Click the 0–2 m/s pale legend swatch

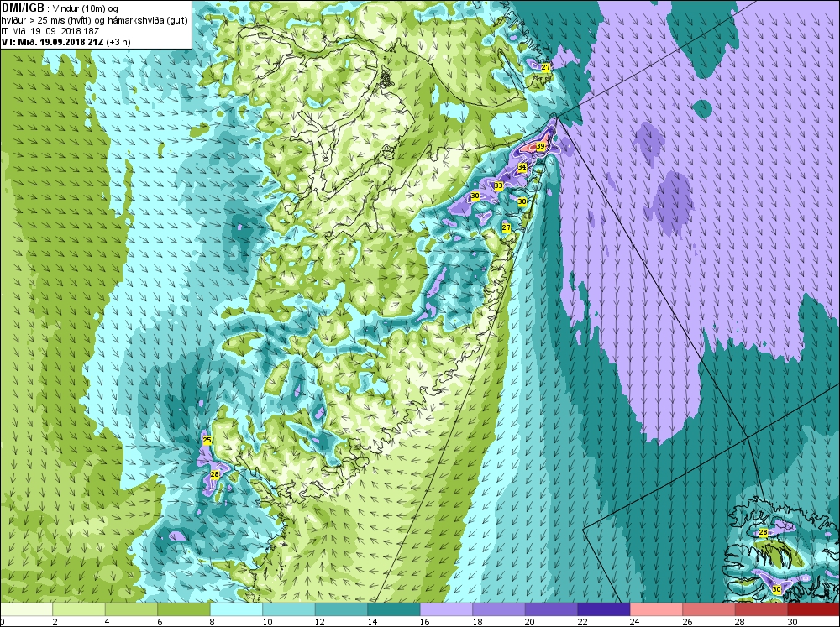26,609
